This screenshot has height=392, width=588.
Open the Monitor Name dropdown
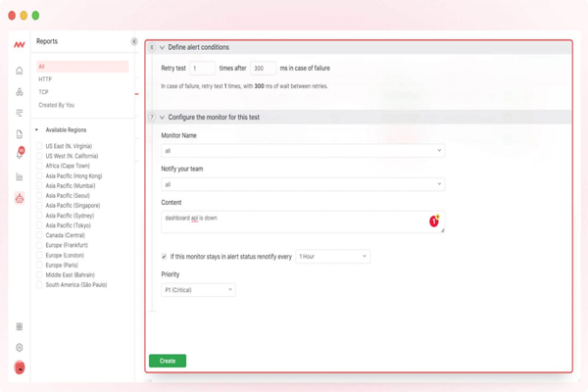pyautogui.click(x=303, y=151)
